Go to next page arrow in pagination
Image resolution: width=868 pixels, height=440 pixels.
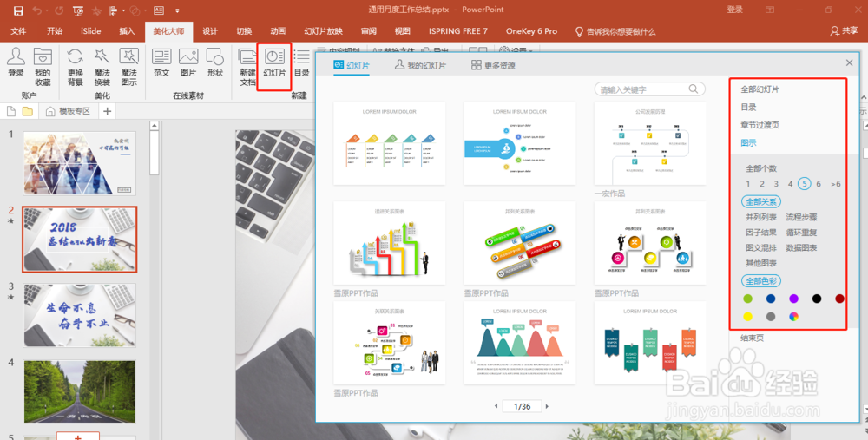(x=547, y=406)
